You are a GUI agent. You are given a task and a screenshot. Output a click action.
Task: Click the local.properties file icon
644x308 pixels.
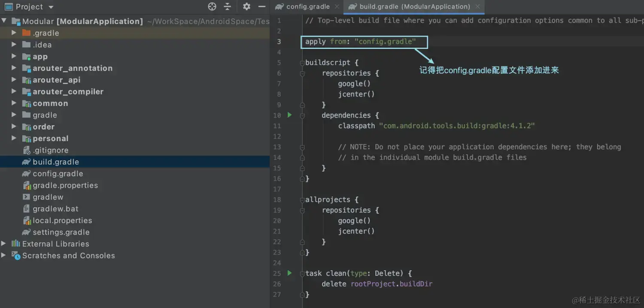(x=26, y=220)
